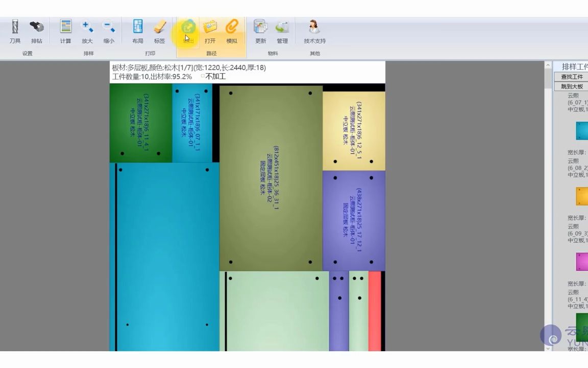Image resolution: width=588 pixels, height=368 pixels.
Task: Select the large green panel labeled 柜体-01
Action: coord(138,123)
